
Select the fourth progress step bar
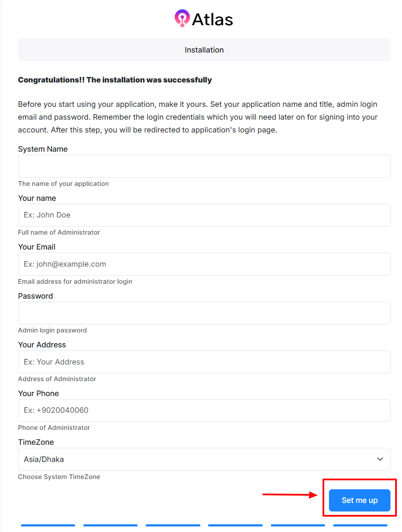[x=235, y=525]
